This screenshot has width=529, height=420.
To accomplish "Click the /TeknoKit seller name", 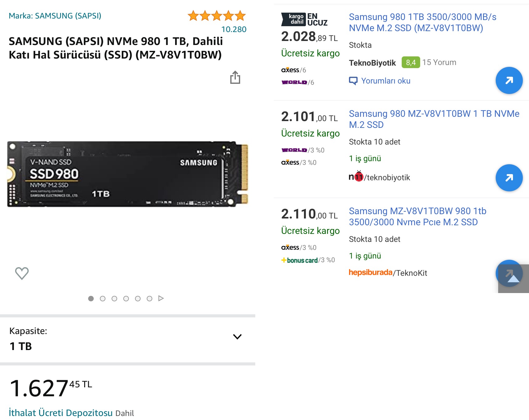I will pyautogui.click(x=410, y=273).
